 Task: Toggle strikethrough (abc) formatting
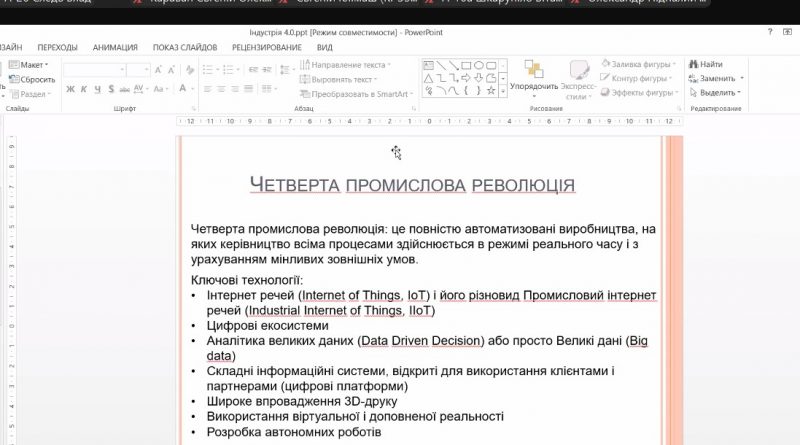(x=124, y=89)
